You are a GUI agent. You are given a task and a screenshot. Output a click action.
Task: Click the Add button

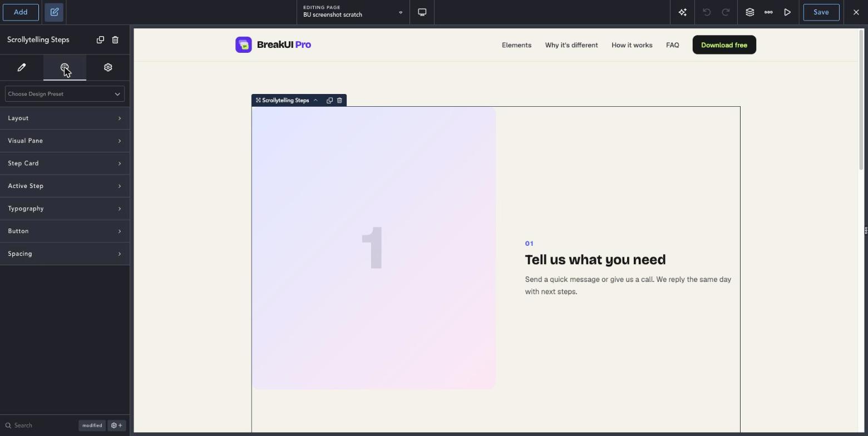pyautogui.click(x=21, y=12)
